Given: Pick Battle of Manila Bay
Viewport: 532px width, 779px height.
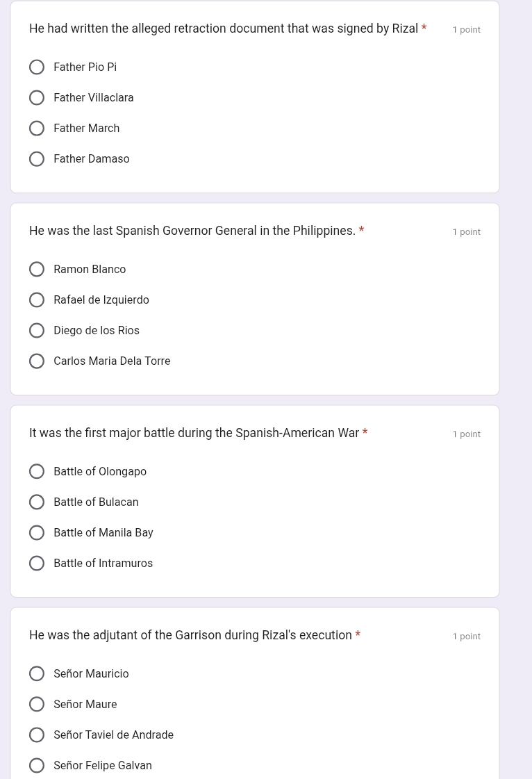Looking at the screenshot, I should coord(37,533).
